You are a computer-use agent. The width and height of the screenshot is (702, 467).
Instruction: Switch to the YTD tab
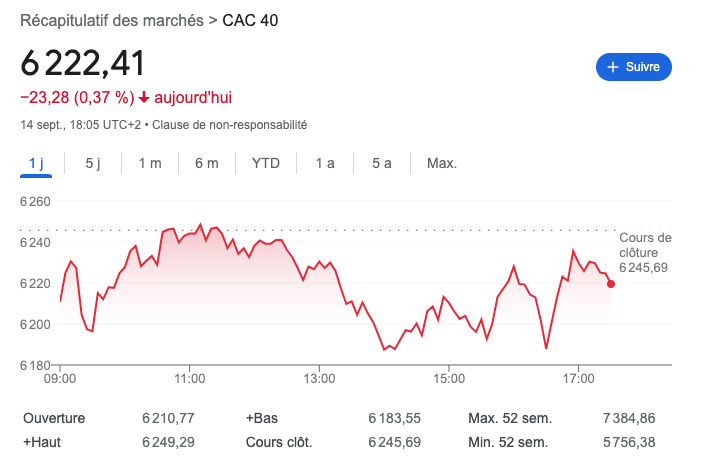[x=266, y=163]
